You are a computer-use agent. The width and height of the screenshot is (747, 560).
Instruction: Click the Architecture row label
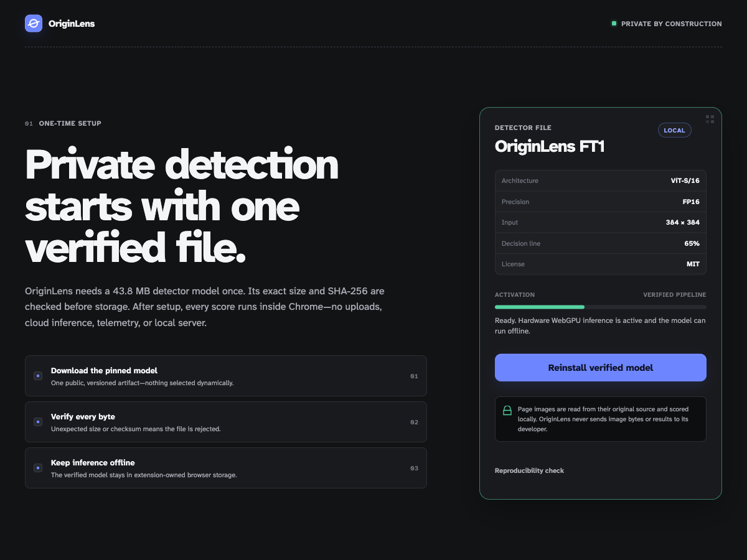coord(520,180)
